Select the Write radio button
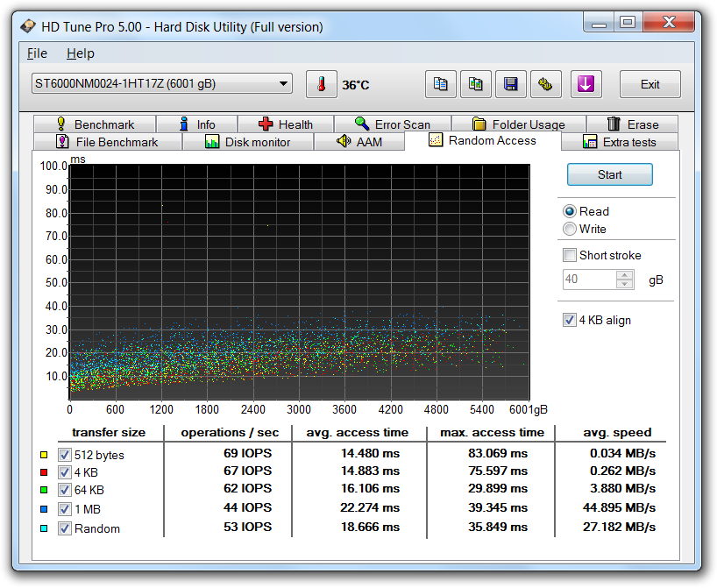717x588 pixels. pyautogui.click(x=571, y=229)
